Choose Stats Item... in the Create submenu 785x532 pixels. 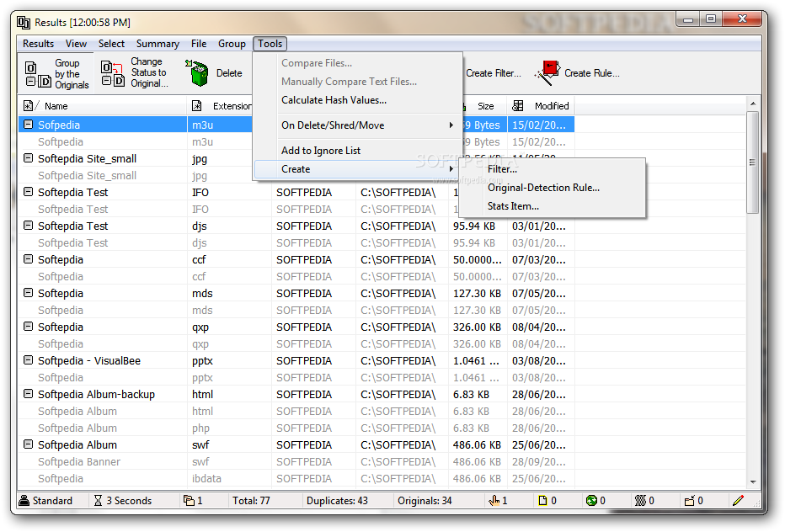coord(553,206)
